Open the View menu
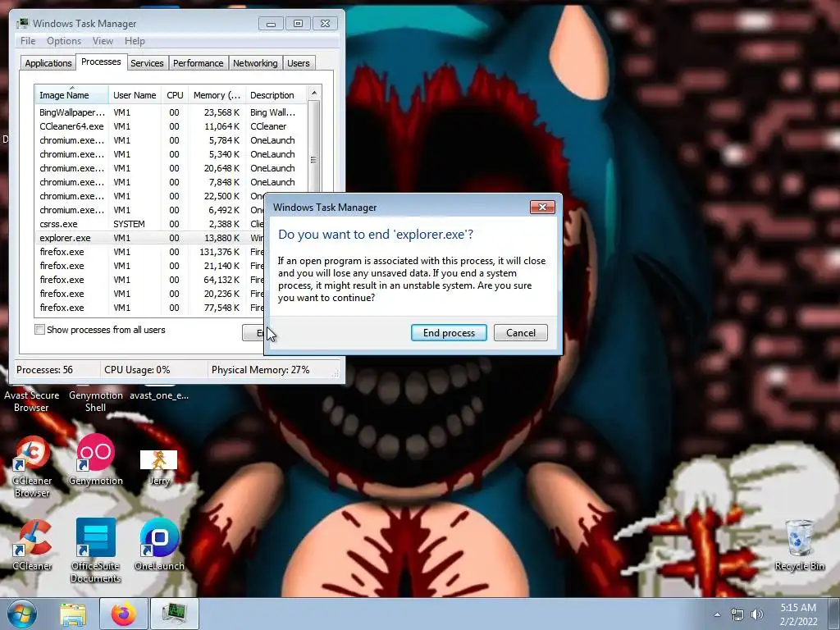This screenshot has height=630, width=840. click(x=103, y=41)
